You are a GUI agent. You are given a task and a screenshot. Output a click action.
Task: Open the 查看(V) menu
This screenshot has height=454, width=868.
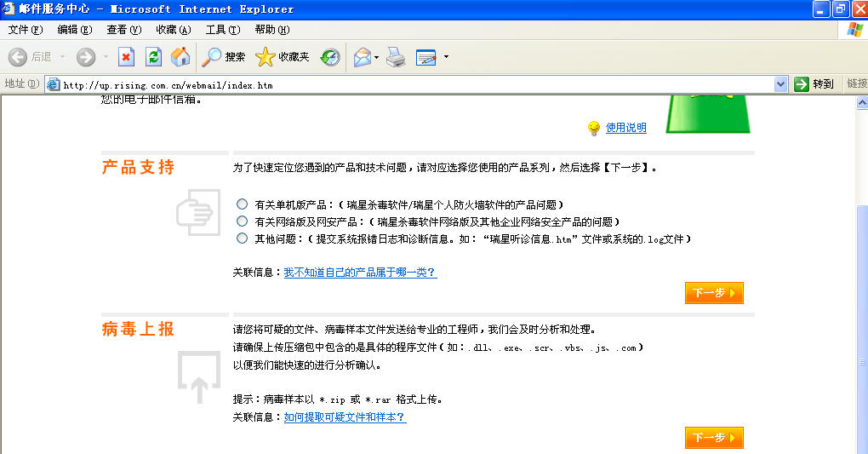124,30
